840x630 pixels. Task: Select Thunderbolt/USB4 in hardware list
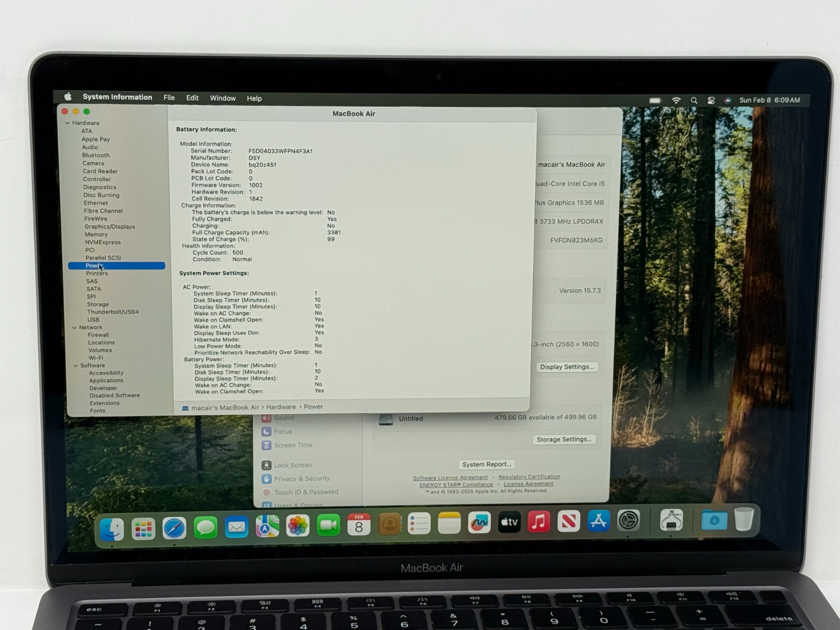click(113, 312)
